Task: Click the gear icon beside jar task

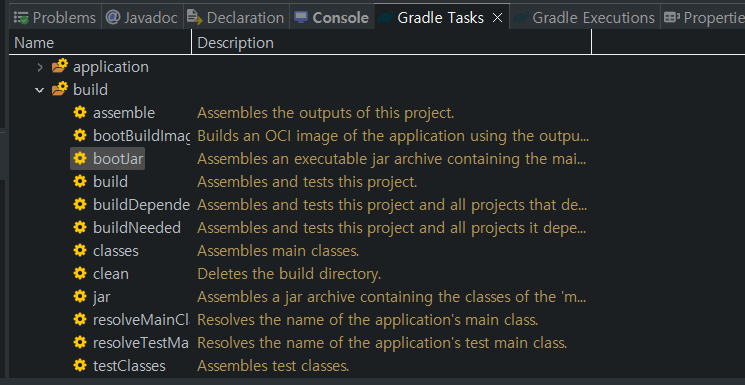Action: tap(80, 296)
